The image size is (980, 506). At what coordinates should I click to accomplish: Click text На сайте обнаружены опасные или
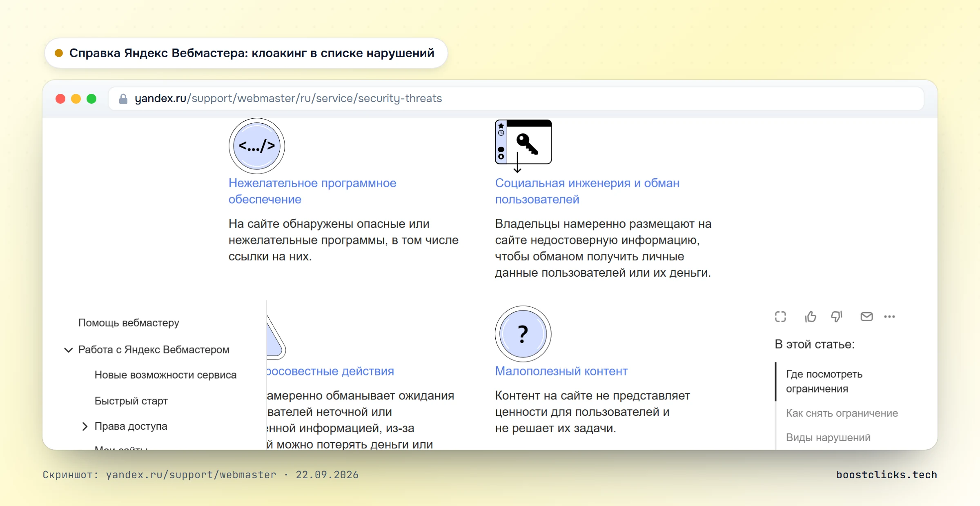pyautogui.click(x=329, y=224)
